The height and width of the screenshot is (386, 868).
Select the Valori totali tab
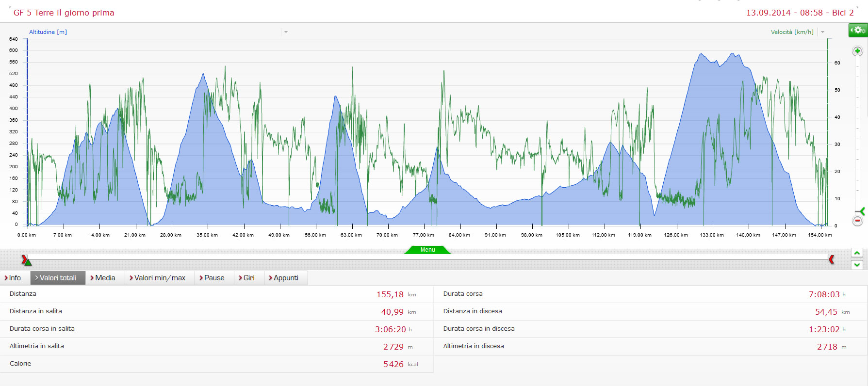click(58, 278)
